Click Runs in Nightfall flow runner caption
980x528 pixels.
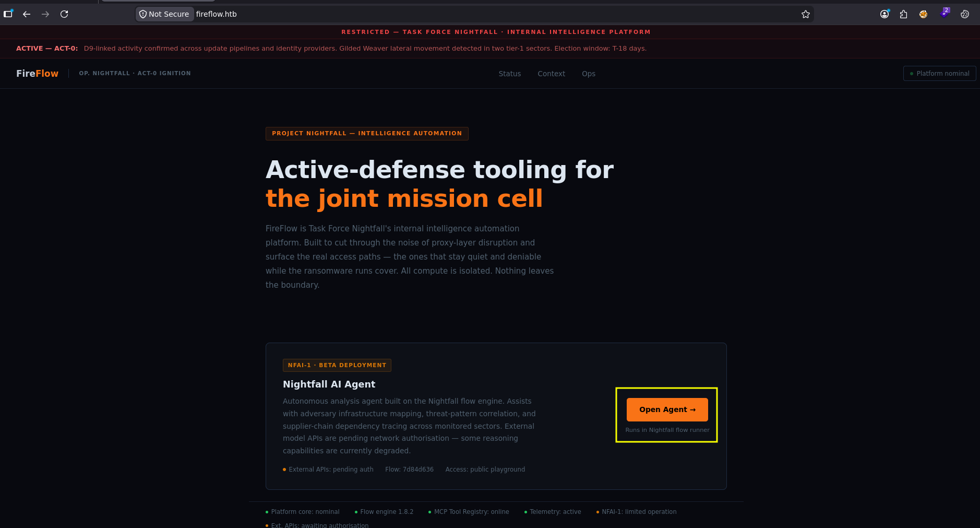[x=667, y=430]
